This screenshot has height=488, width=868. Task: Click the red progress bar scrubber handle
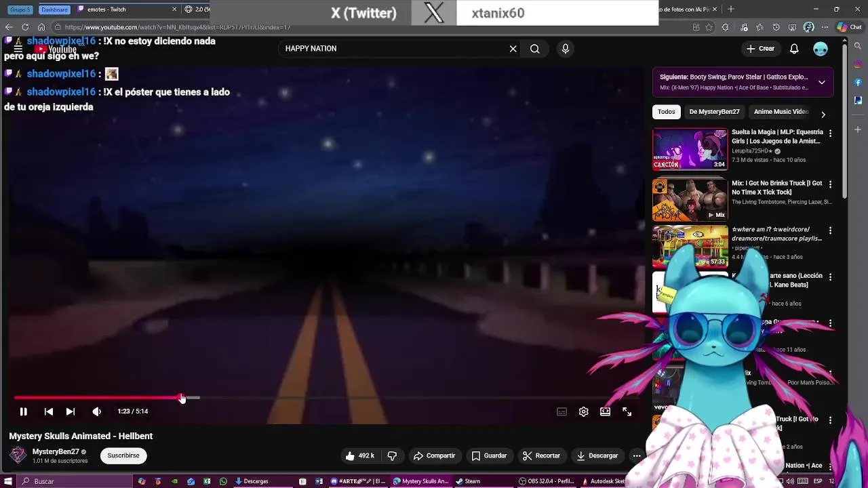pos(182,398)
